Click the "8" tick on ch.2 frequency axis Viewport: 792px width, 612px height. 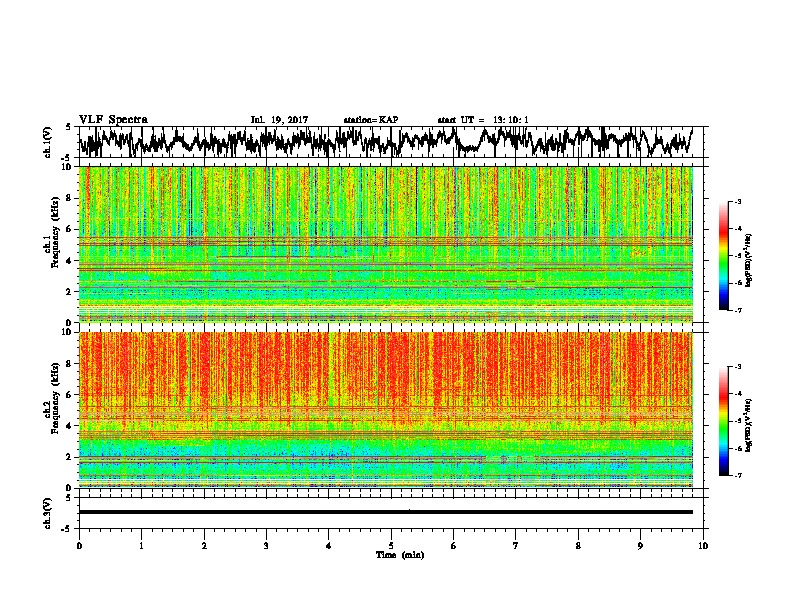(x=70, y=364)
